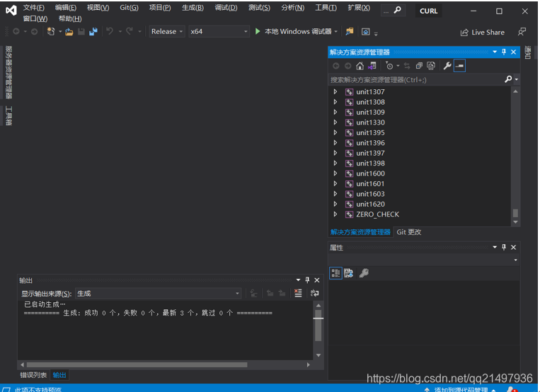Viewport: 540px width, 392px height.
Task: Toggle Categorized view in Properties panel
Action: click(335, 273)
